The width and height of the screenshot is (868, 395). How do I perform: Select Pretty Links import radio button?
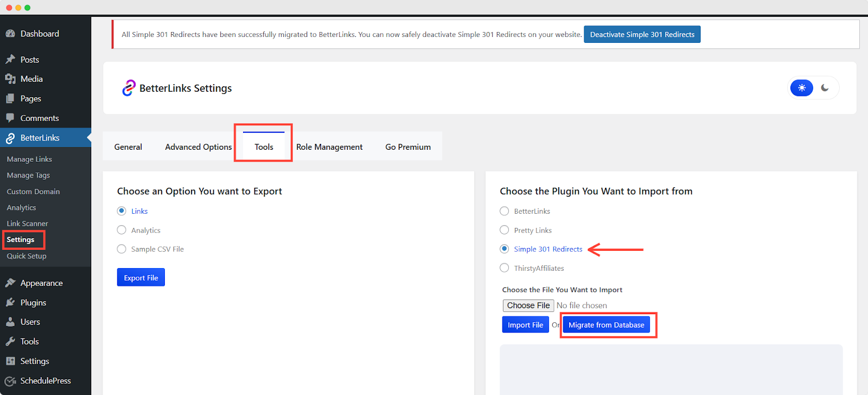pyautogui.click(x=505, y=230)
